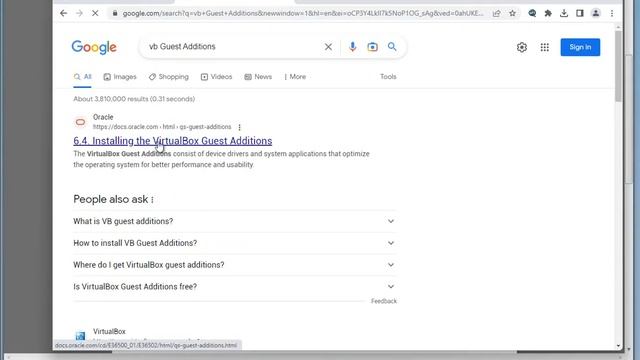Click the Oracle site name text

(103, 117)
